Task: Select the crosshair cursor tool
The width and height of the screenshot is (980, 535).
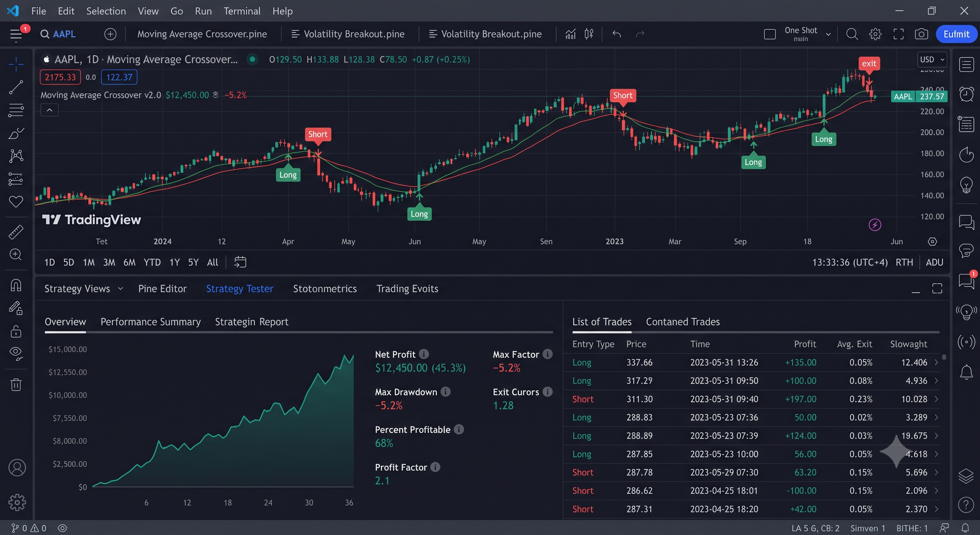Action: click(16, 64)
